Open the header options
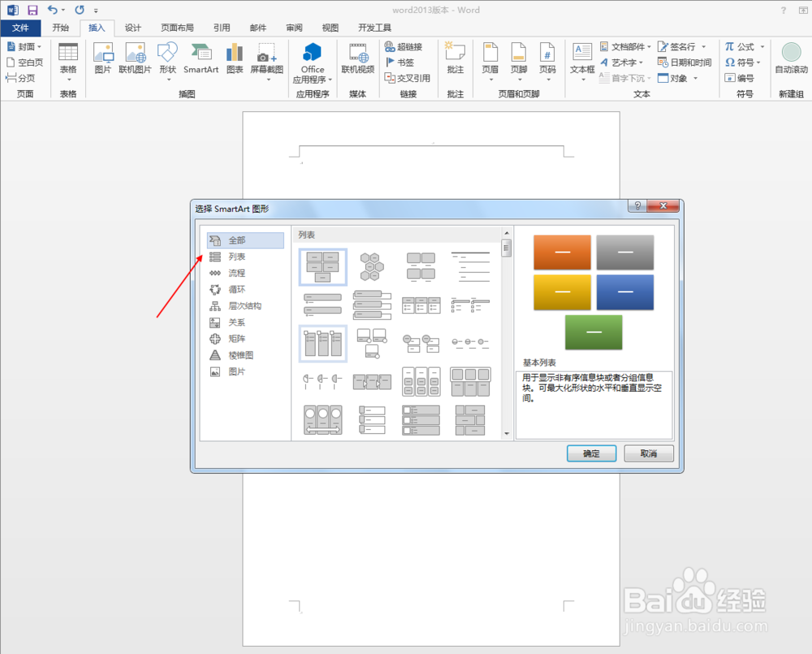 490,62
